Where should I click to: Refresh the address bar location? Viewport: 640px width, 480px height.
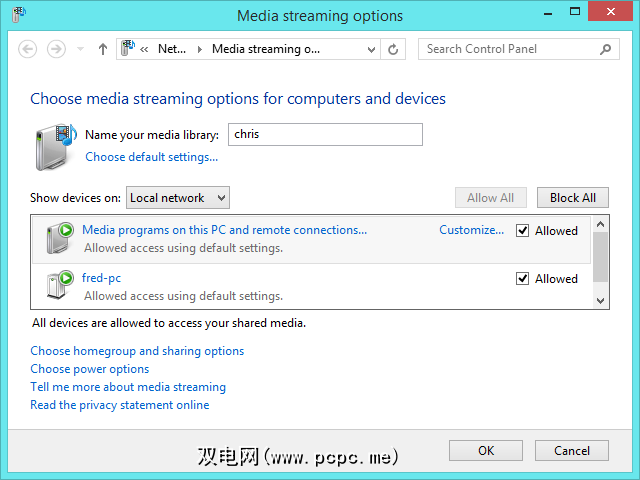click(394, 49)
